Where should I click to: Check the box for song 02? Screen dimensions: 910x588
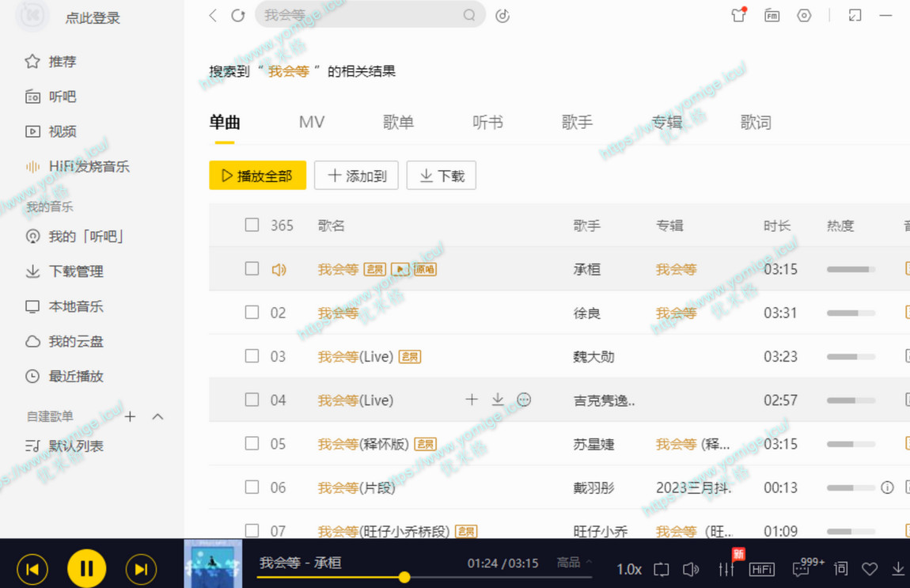tap(252, 312)
